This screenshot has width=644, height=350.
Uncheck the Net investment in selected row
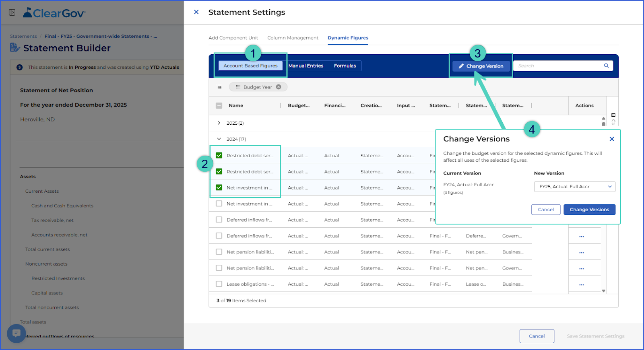click(x=219, y=187)
